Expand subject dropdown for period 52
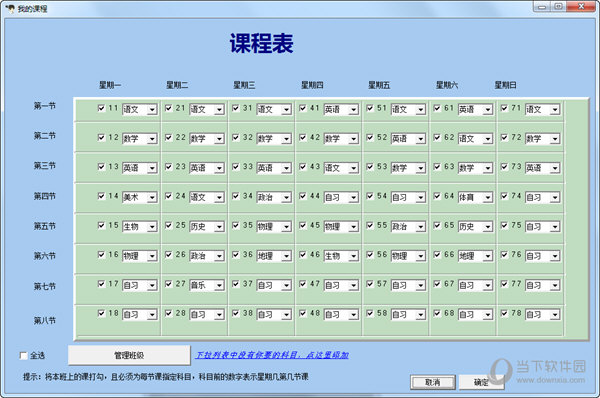This screenshot has width=600, height=398. pyautogui.click(x=421, y=139)
